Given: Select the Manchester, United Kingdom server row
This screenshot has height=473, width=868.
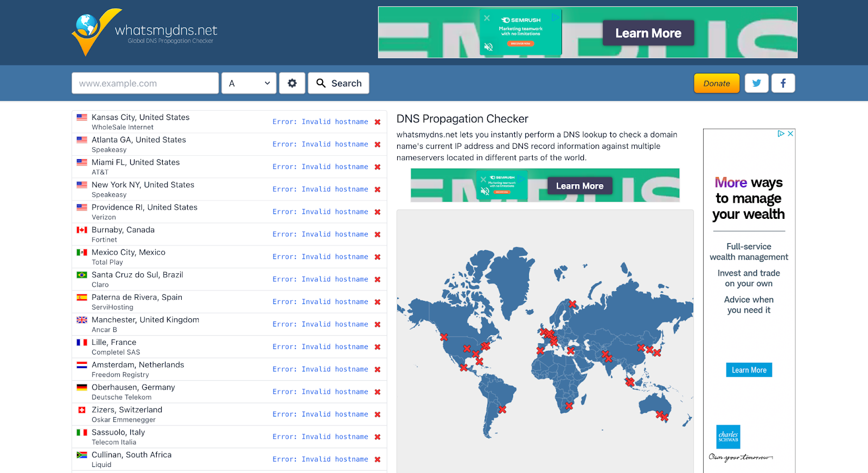Looking at the screenshot, I should tap(145, 324).
